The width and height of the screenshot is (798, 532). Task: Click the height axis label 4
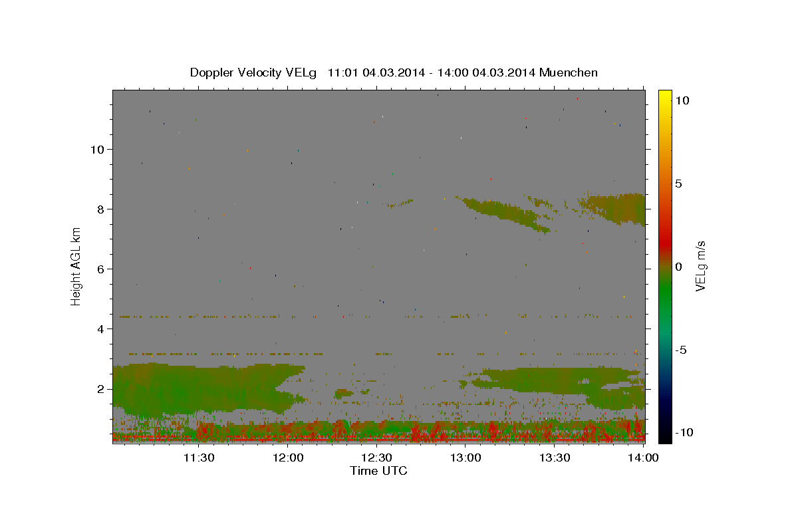(x=101, y=329)
